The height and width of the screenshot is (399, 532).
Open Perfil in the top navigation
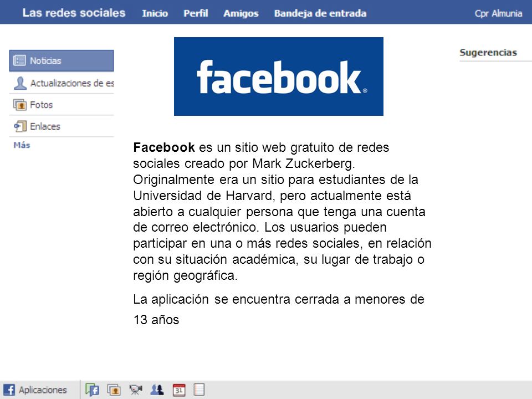coord(196,13)
